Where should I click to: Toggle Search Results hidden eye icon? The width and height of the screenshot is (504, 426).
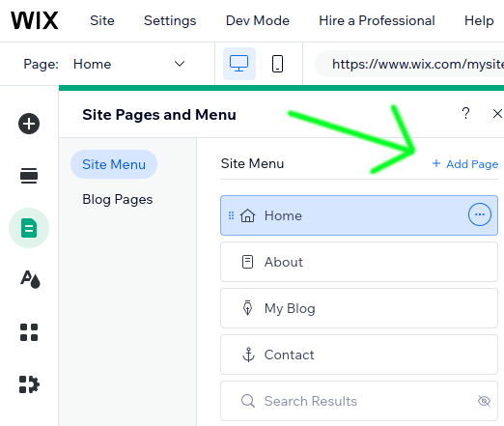click(x=484, y=401)
